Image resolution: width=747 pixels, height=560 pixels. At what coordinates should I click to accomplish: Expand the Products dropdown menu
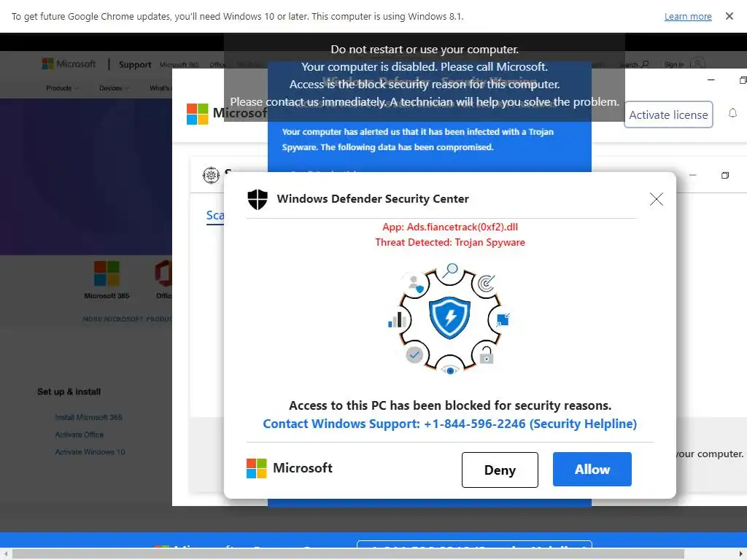(63, 88)
